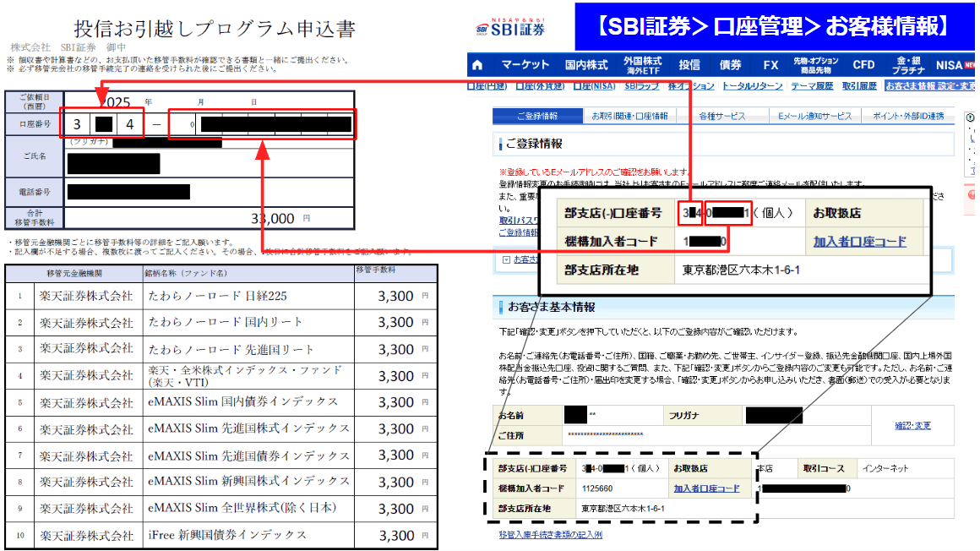This screenshot has height=551, width=980.
Task: Switch to ポイント・外部ID連携 tab
Action: point(908,117)
